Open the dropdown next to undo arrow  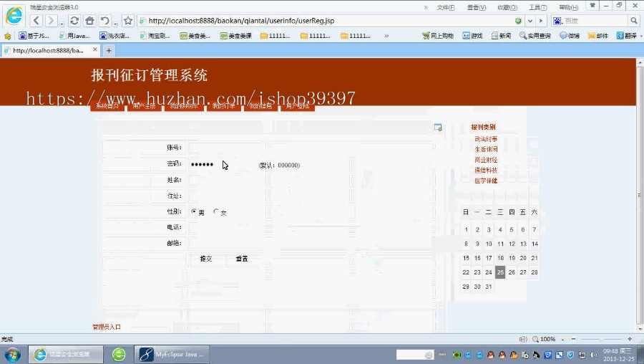(x=115, y=23)
